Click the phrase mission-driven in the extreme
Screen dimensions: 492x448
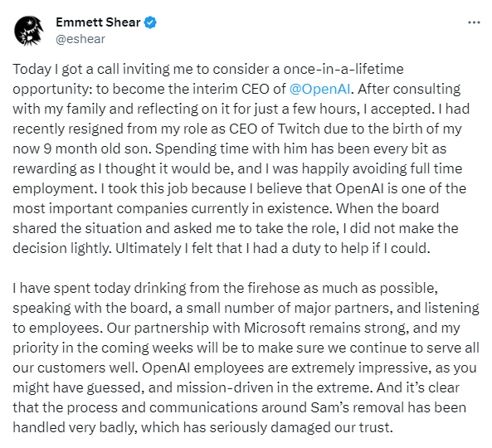coord(275,387)
